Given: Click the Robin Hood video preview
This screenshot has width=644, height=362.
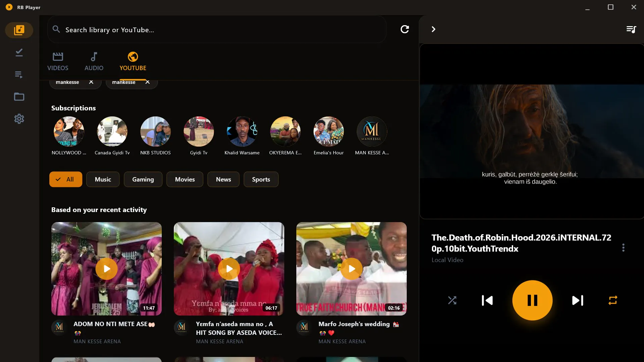Looking at the screenshot, I should (x=532, y=131).
